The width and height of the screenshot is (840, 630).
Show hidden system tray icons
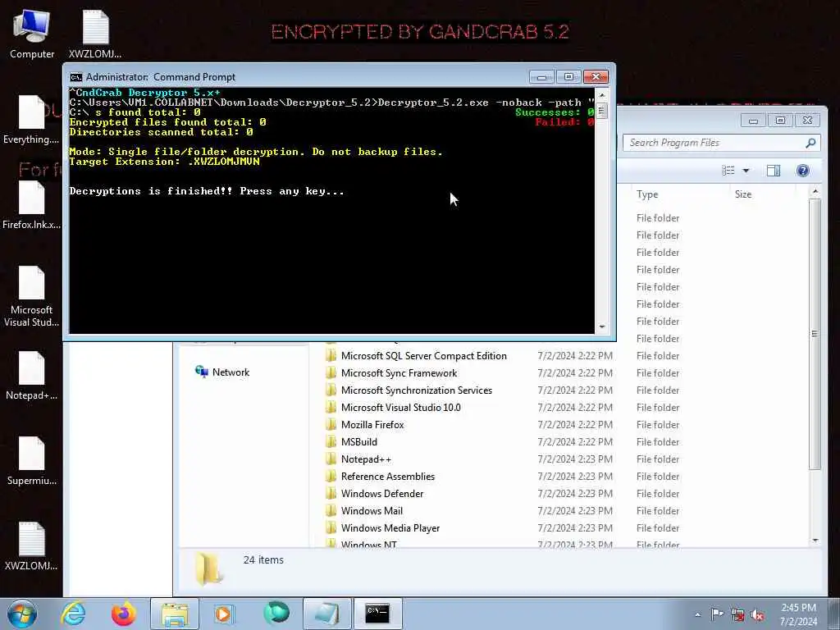tap(697, 614)
